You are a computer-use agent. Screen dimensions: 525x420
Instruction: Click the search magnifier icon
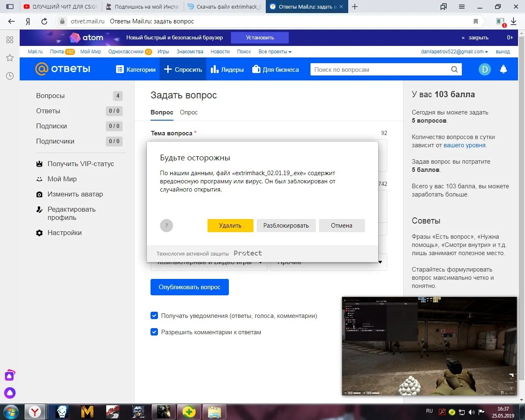454,69
